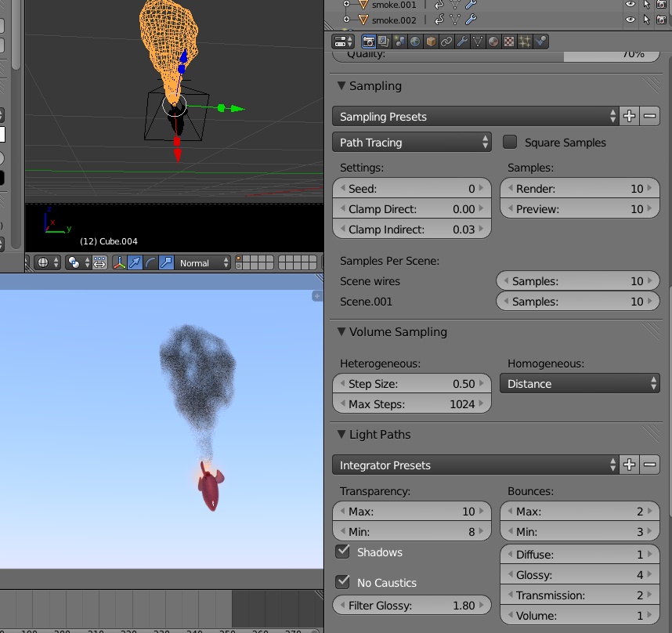Uncheck the No Caustics checkbox
This screenshot has width=672, height=633.
[x=342, y=581]
